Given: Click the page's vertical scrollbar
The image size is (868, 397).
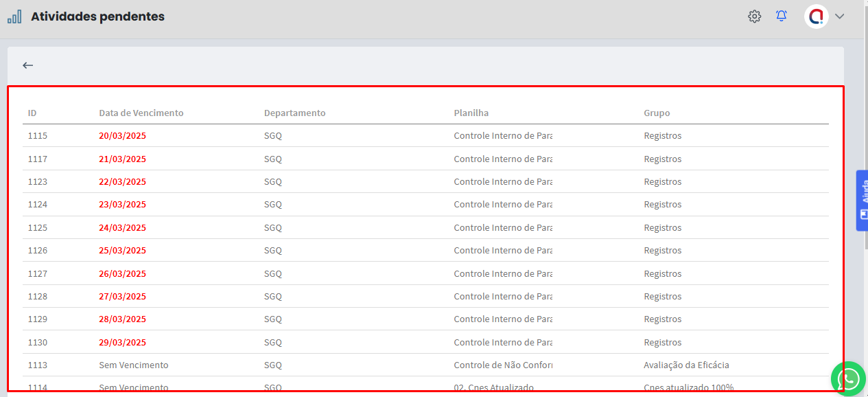Looking at the screenshot, I should [865, 137].
